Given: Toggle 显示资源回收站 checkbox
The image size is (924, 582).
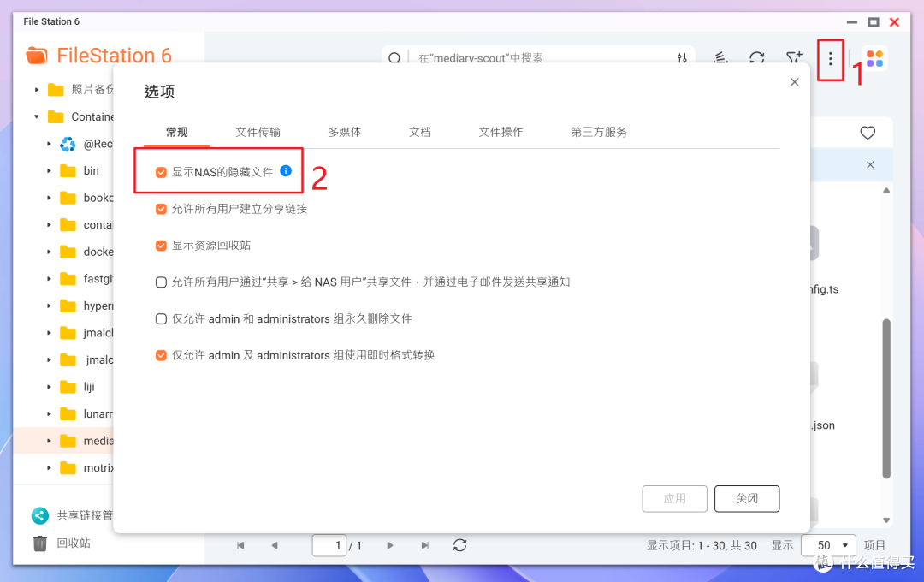Looking at the screenshot, I should pyautogui.click(x=161, y=246).
